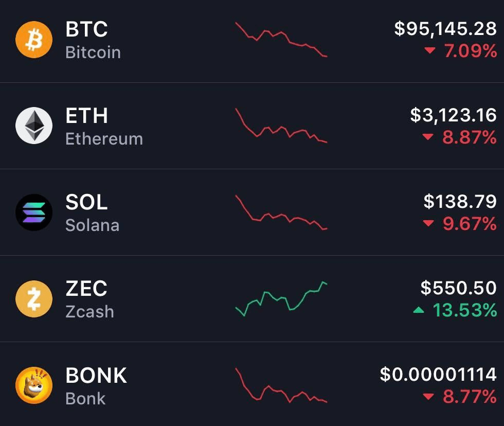Click the SOL ticker label
Viewport: 504px width, 426px height.
tap(86, 202)
